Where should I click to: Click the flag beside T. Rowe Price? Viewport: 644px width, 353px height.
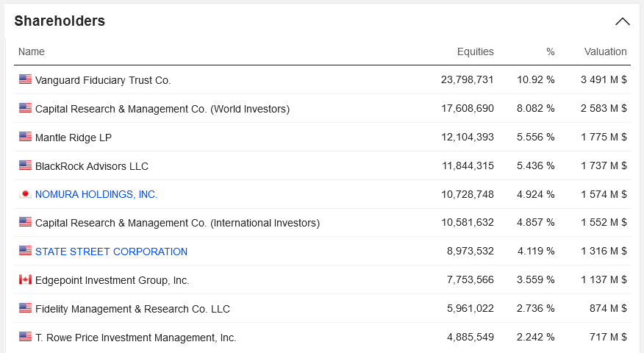pyautogui.click(x=25, y=337)
